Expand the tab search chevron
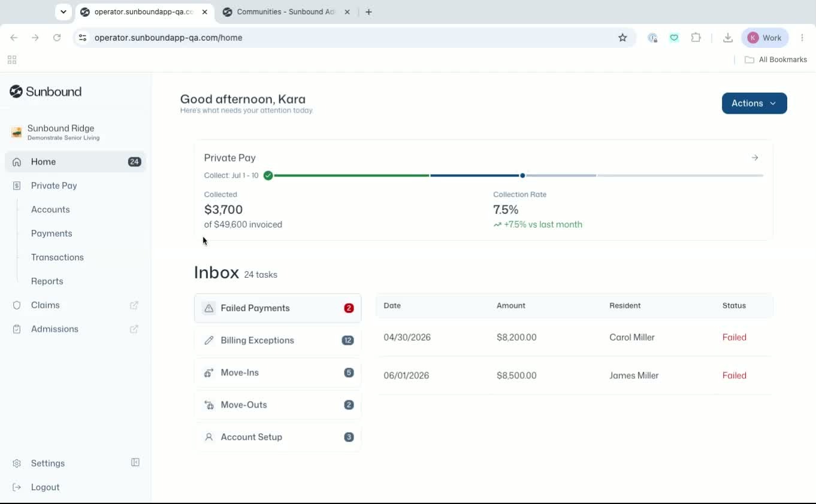 64,12
